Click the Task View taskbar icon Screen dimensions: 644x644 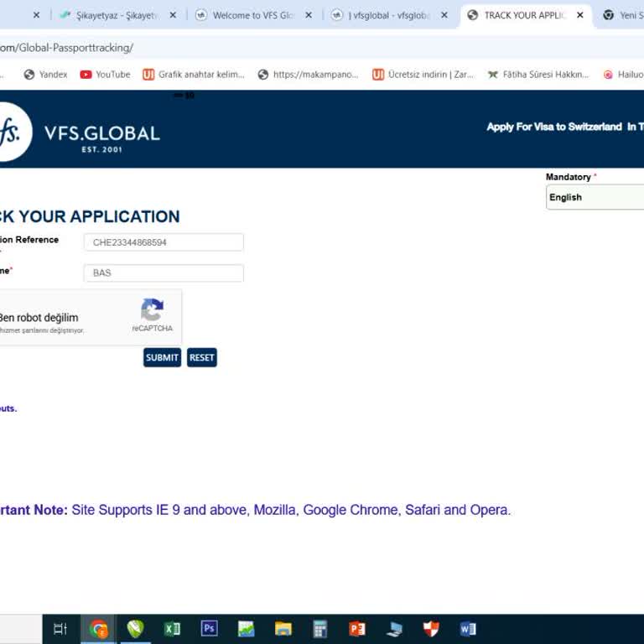coord(60,628)
